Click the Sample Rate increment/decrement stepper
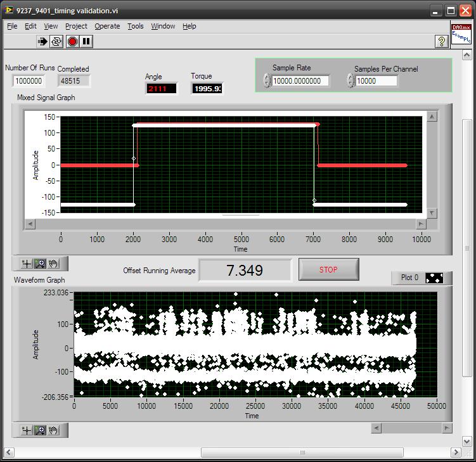 [x=267, y=80]
